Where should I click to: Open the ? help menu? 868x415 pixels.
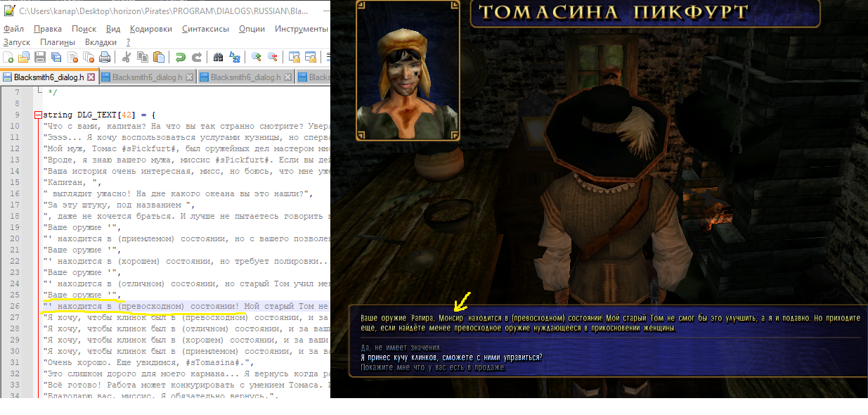point(128,42)
